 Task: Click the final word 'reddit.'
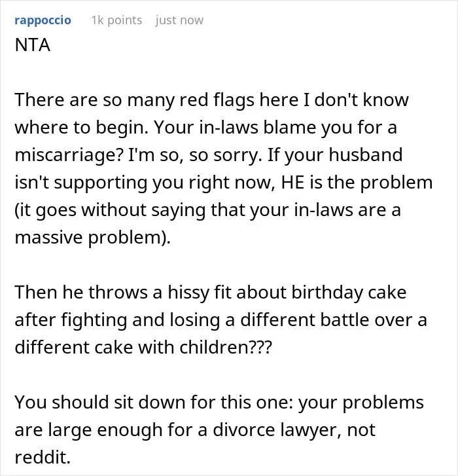click(x=43, y=457)
